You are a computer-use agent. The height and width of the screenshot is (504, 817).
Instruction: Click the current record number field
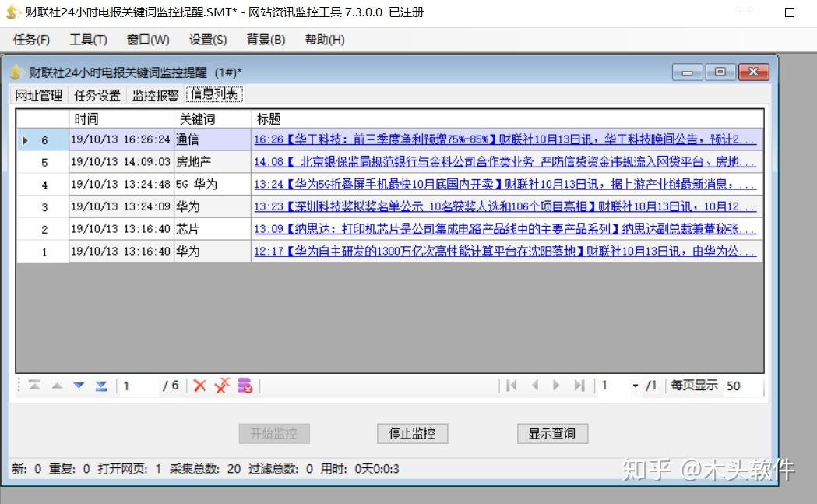[139, 386]
